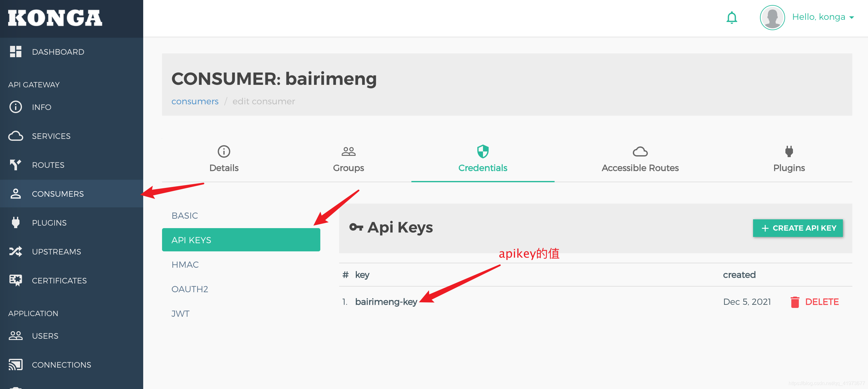Click the Create API Key button
The image size is (868, 389).
(797, 228)
